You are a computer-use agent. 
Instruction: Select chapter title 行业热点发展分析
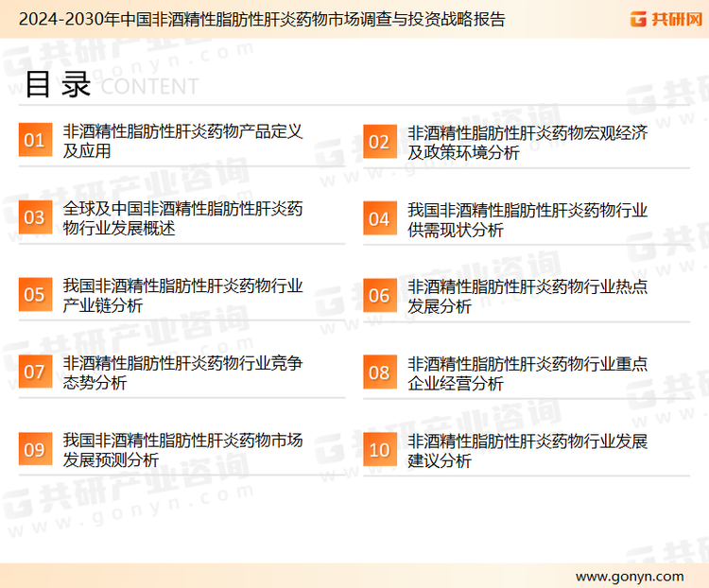point(527,296)
